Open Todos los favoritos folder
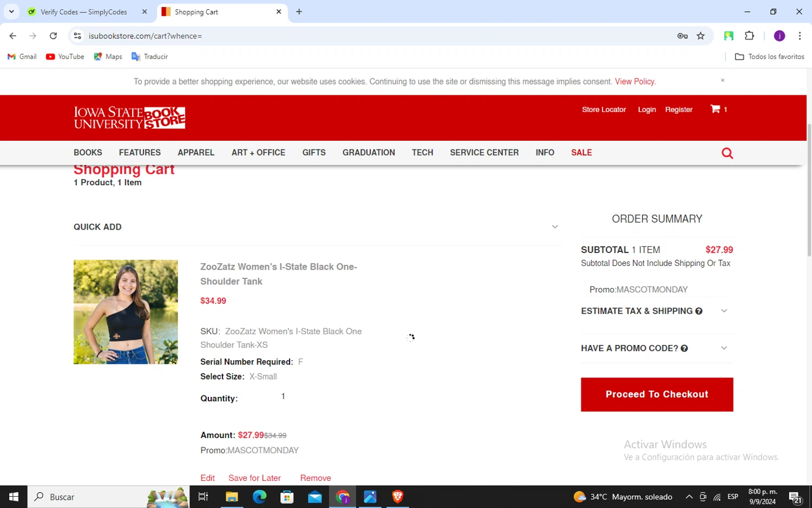Image resolution: width=812 pixels, height=508 pixels. tap(769, 56)
